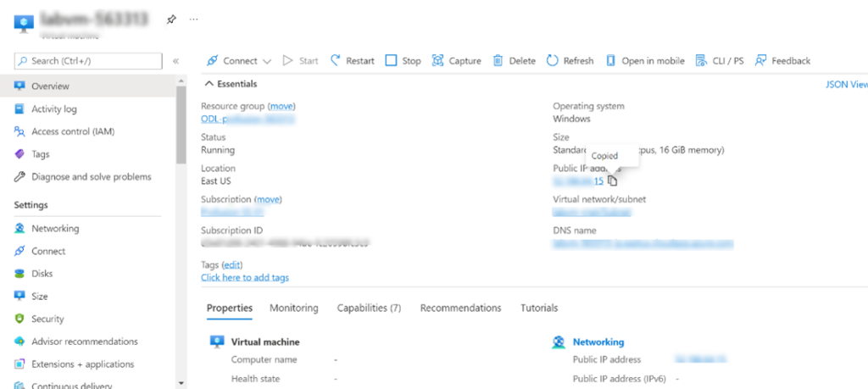Switch to the Capabilities (7) tab
Screen dimensions: 868x389
pyautogui.click(x=369, y=308)
